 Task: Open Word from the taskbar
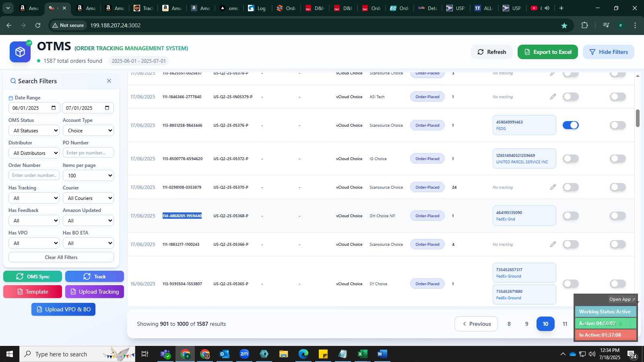(382, 354)
